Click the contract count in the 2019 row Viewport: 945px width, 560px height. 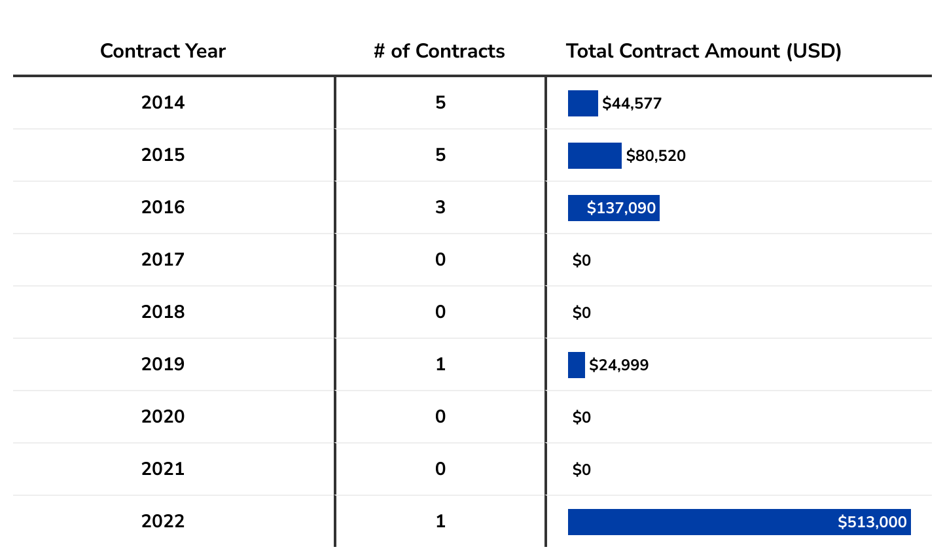tap(440, 364)
